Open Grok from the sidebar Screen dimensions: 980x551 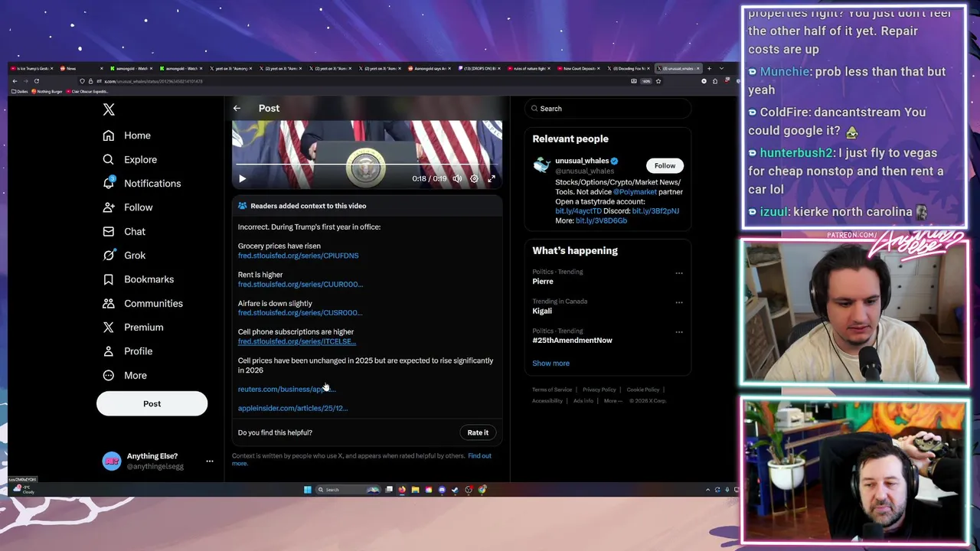pos(124,256)
